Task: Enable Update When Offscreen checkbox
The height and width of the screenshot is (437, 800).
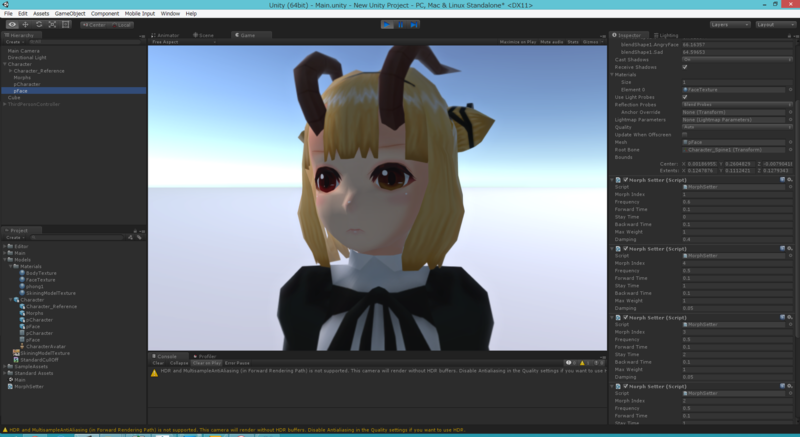Action: (x=685, y=135)
